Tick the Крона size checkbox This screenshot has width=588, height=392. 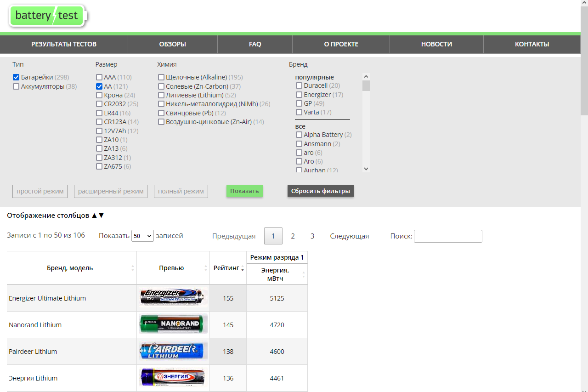[x=99, y=95]
